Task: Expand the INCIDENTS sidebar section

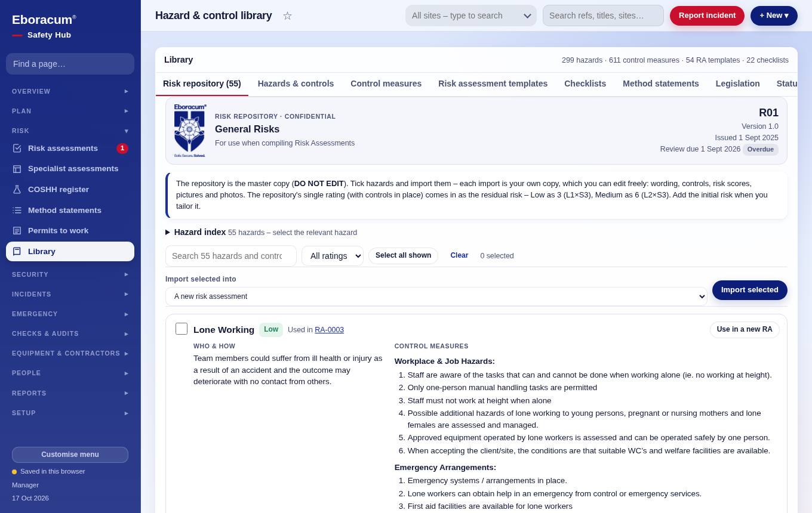Action: pyautogui.click(x=70, y=294)
